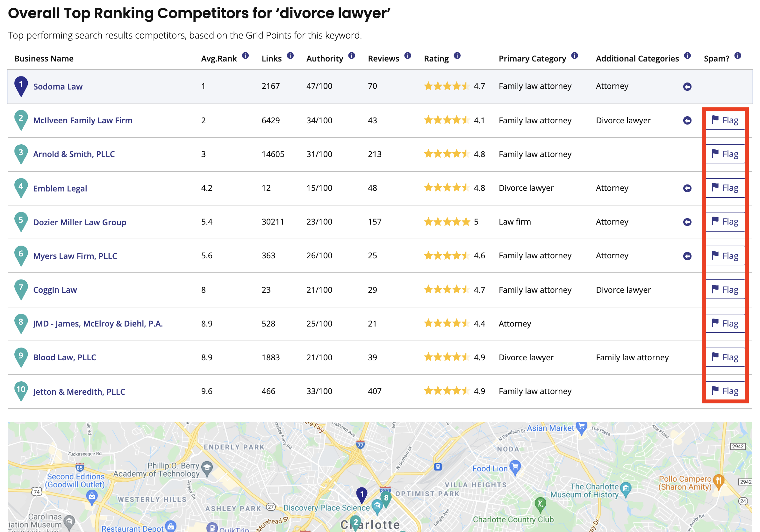760x532 pixels.
Task: Expand additional categories for Sodoma Law
Action: tap(687, 87)
